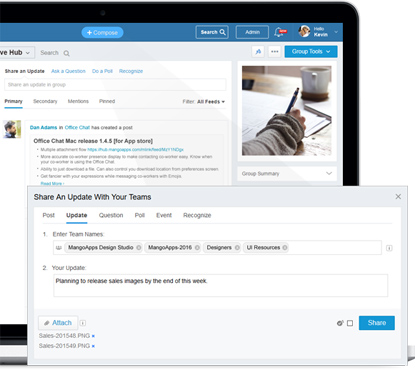Click the Share button
The width and height of the screenshot is (415, 370).
tap(377, 323)
